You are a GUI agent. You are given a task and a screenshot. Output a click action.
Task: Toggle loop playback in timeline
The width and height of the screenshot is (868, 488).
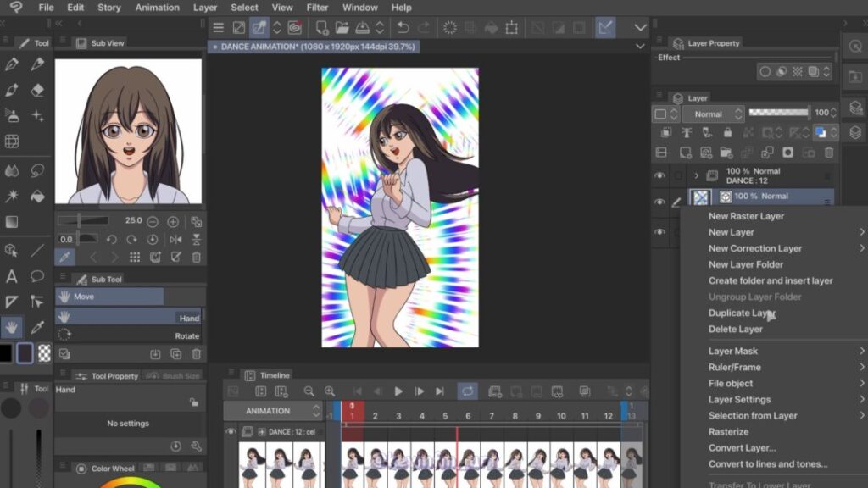click(x=468, y=391)
